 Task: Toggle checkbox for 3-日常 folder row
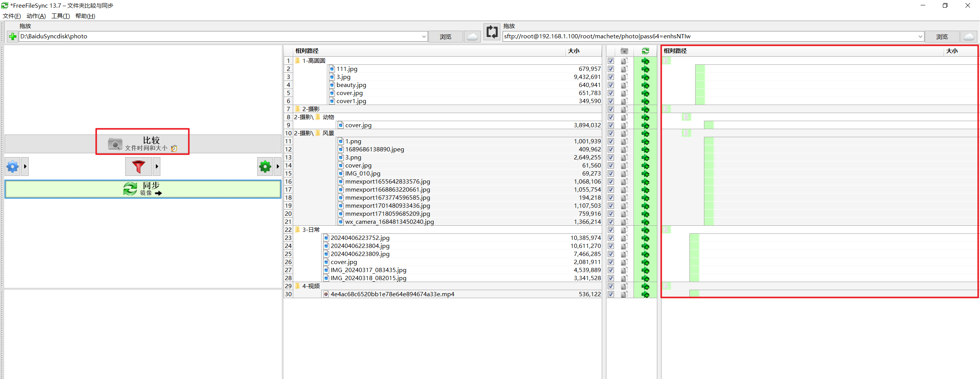pos(611,230)
